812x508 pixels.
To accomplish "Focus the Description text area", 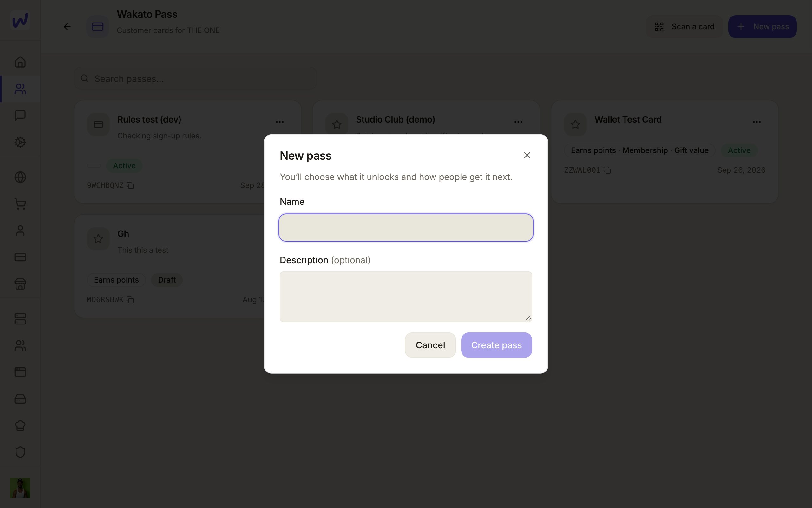I will (406, 297).
